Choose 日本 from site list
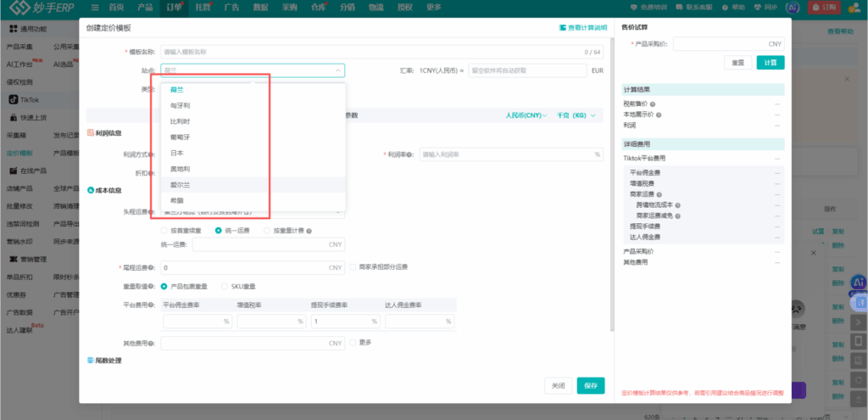Image resolution: width=868 pixels, height=420 pixels. tap(253, 153)
